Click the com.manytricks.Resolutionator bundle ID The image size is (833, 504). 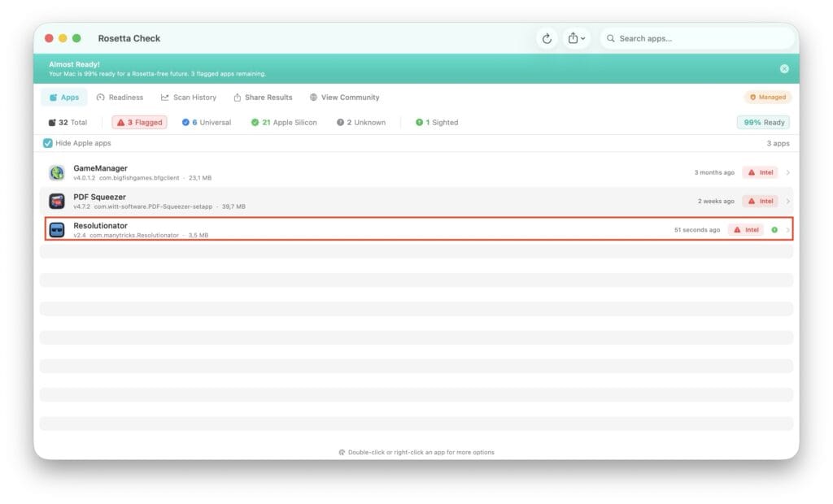coord(134,235)
